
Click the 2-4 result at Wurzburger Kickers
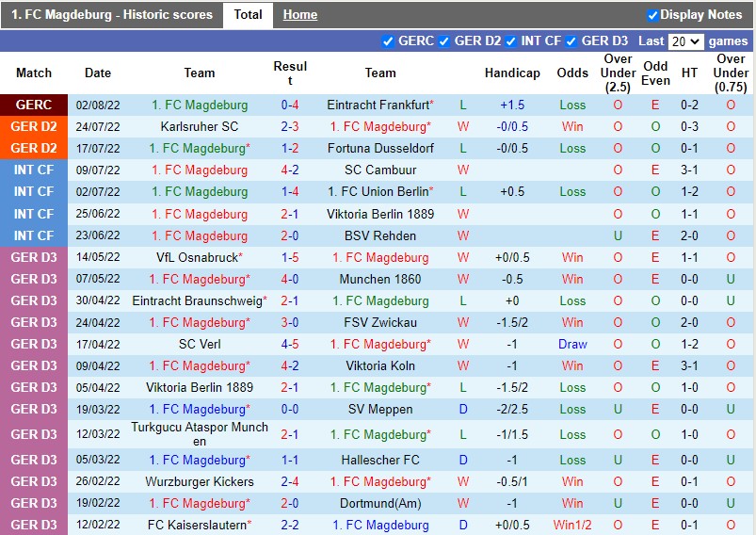(290, 482)
